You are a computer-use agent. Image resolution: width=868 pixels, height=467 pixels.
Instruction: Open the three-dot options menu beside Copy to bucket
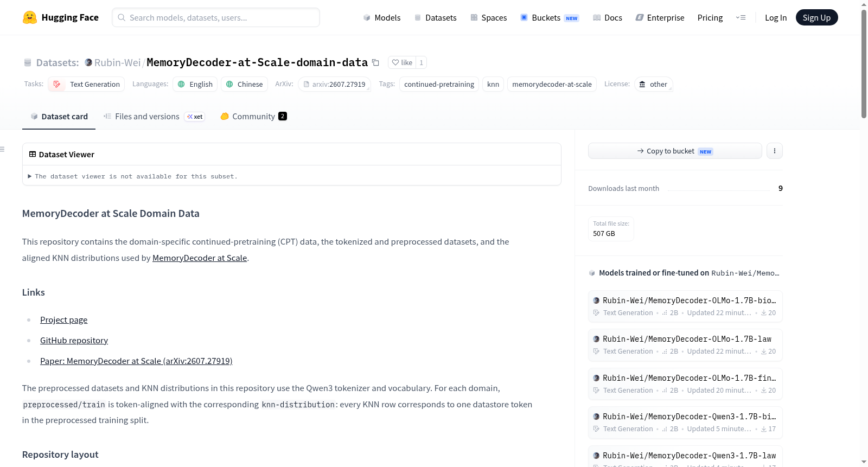pyautogui.click(x=775, y=151)
